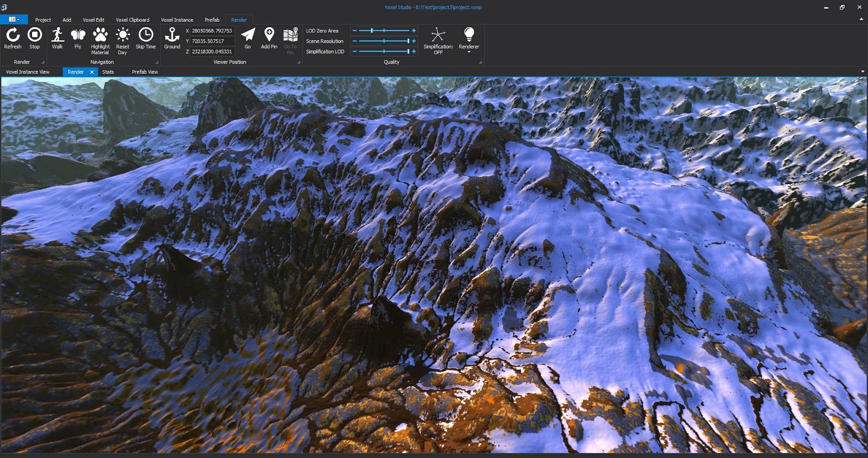868x458 pixels.
Task: Switch to the Prefab View tab
Action: (145, 72)
